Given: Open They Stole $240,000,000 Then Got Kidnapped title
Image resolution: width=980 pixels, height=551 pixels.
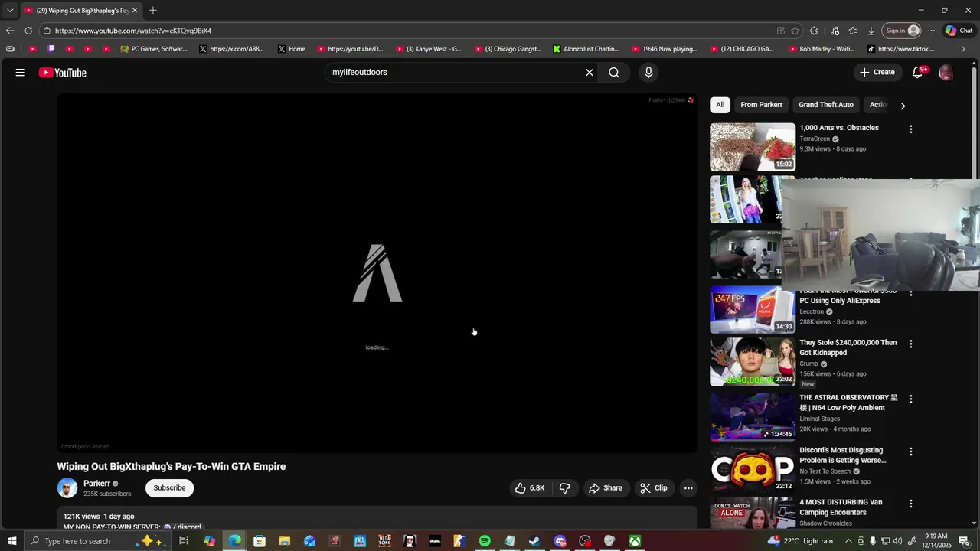Looking at the screenshot, I should [848, 347].
